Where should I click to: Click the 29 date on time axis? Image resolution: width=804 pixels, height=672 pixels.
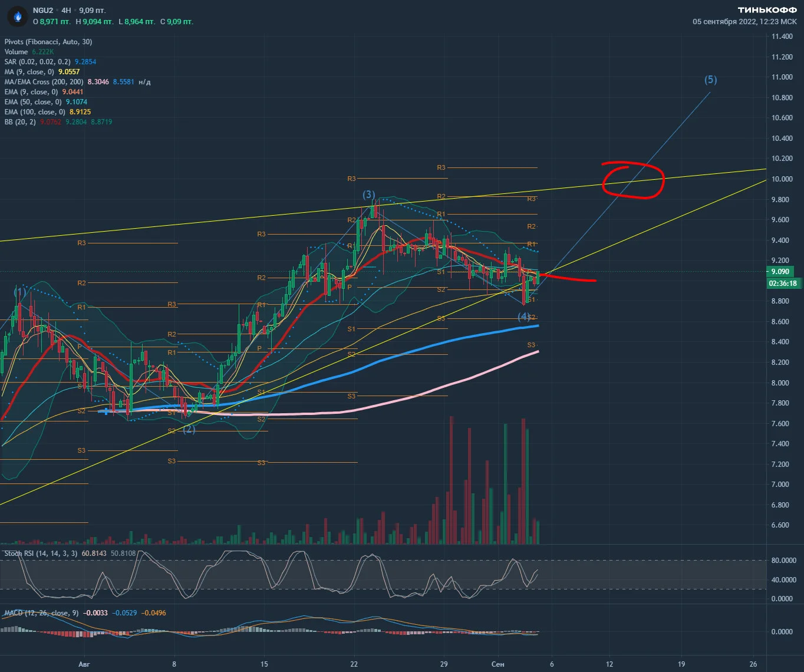444,664
